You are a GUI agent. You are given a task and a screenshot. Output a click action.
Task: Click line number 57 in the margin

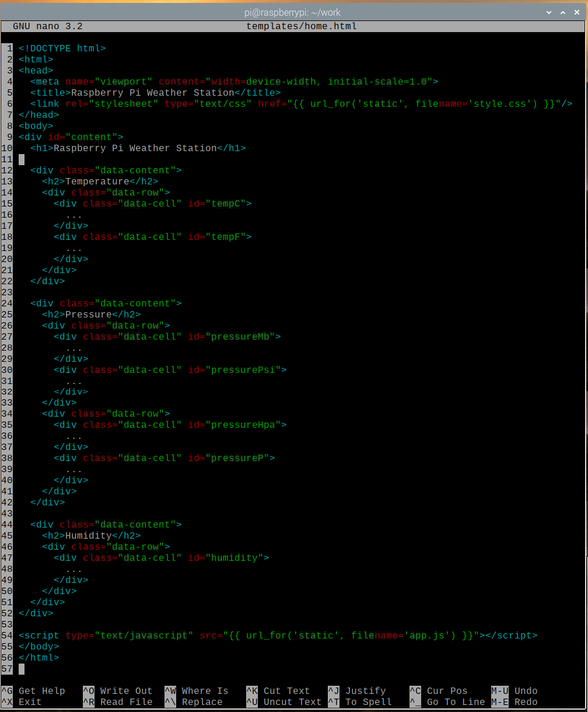click(x=7, y=669)
